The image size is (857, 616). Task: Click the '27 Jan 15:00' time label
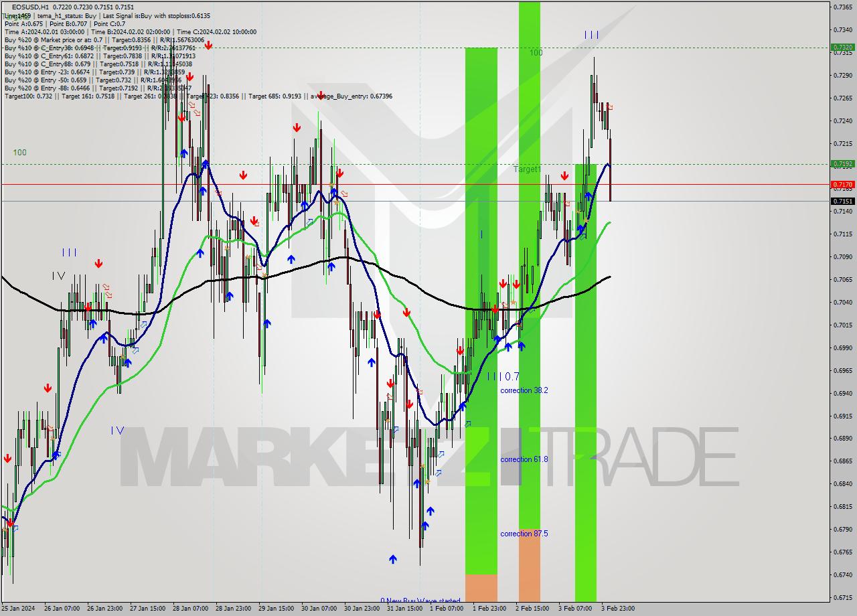[147, 609]
